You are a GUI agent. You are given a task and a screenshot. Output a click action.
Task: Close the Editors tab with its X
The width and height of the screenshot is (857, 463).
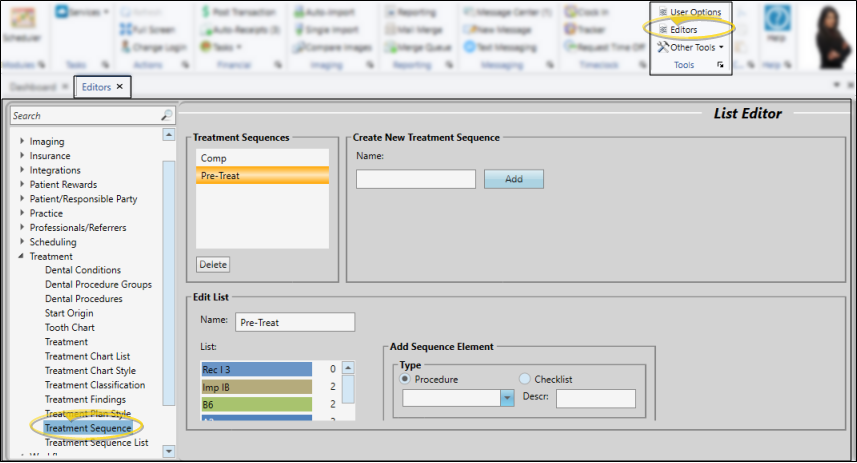tap(120, 87)
